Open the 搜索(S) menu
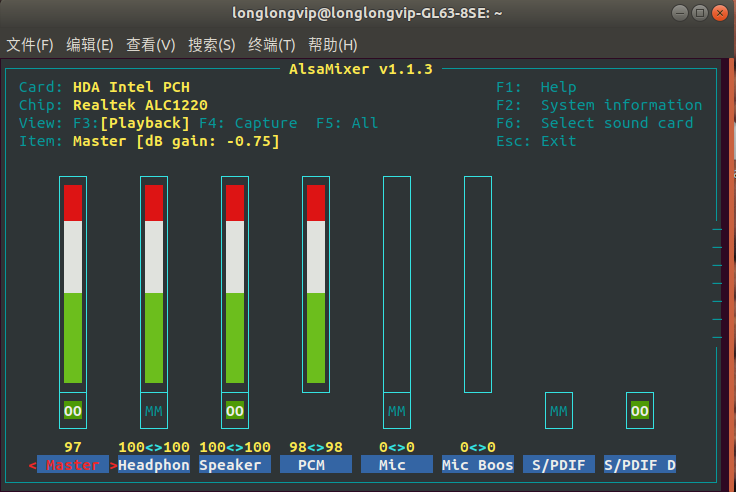This screenshot has width=736, height=492. coord(212,45)
